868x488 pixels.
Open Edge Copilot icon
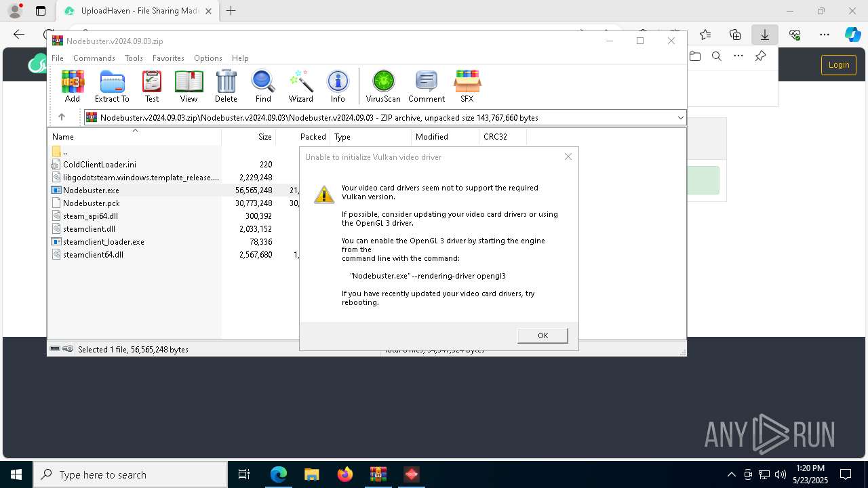click(852, 34)
